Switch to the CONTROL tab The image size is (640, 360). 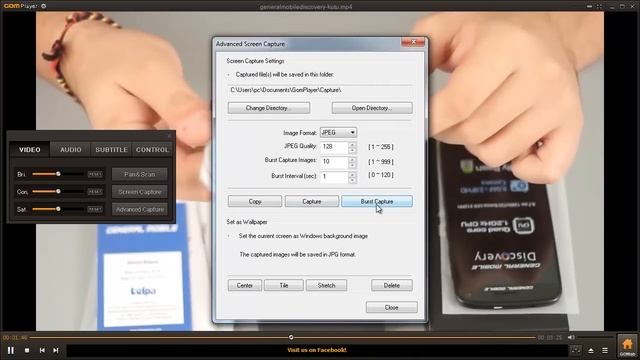click(x=152, y=150)
